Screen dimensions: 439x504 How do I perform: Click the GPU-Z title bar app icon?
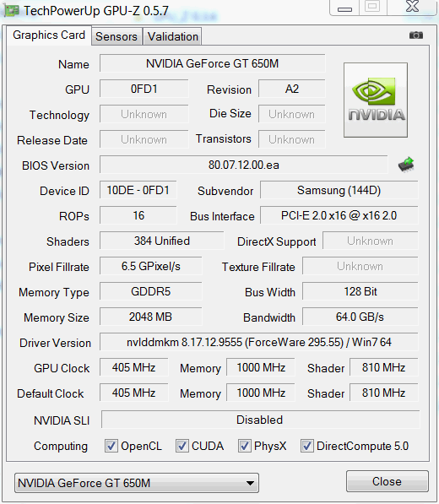(11, 11)
